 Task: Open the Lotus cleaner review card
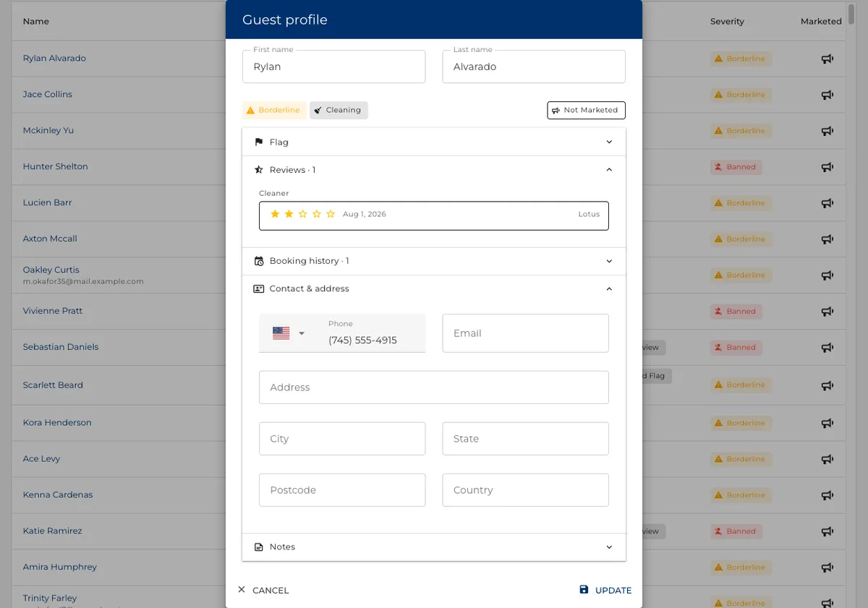pos(434,215)
